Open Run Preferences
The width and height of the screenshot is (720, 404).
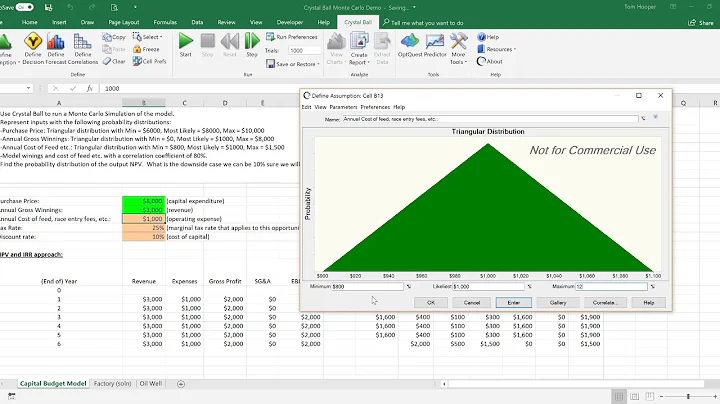292,37
